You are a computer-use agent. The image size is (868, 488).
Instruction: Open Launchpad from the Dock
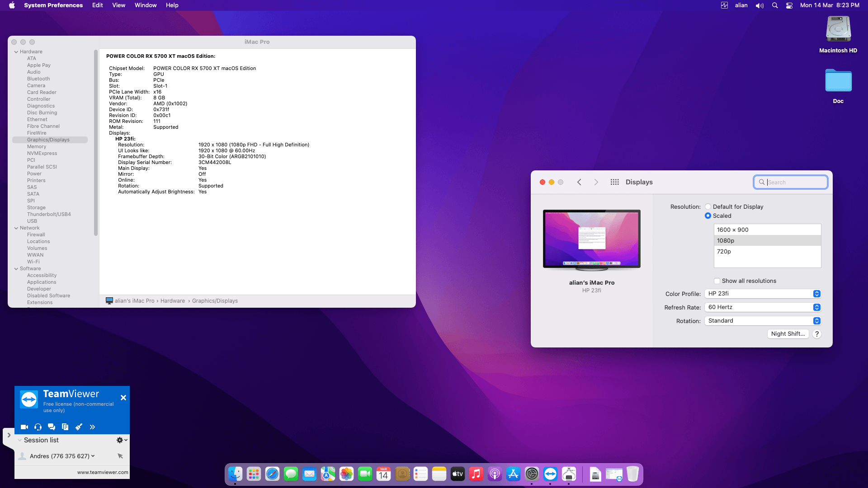pos(254,474)
